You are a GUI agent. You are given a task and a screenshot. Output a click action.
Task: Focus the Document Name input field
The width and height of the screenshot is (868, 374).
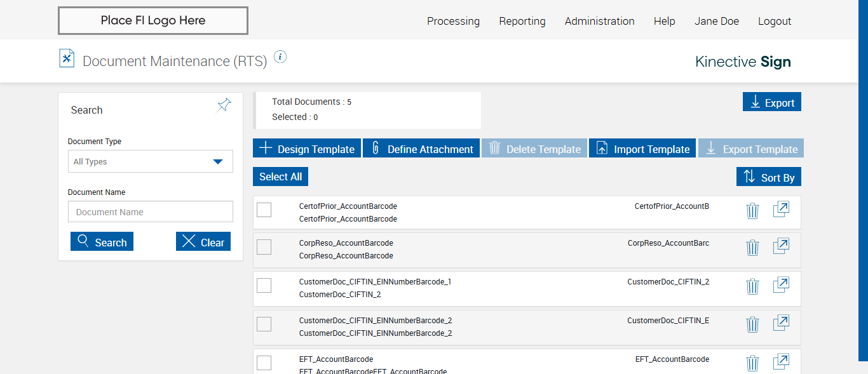[151, 212]
